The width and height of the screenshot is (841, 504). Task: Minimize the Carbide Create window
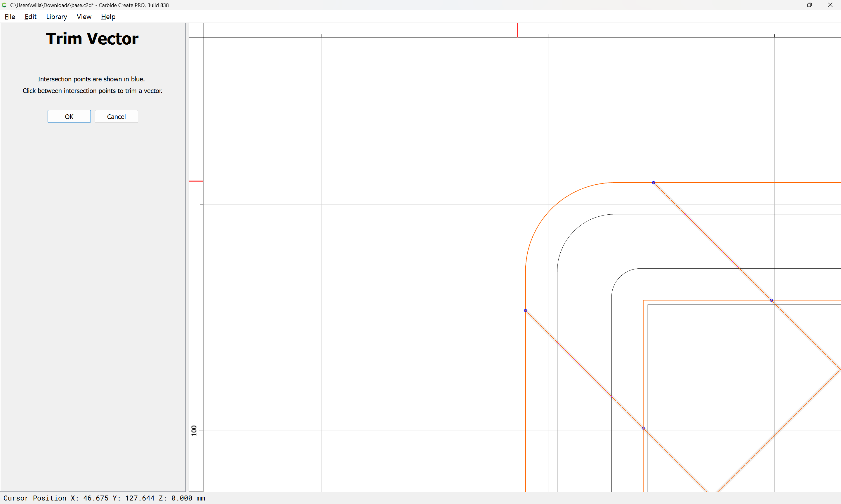pyautogui.click(x=789, y=5)
